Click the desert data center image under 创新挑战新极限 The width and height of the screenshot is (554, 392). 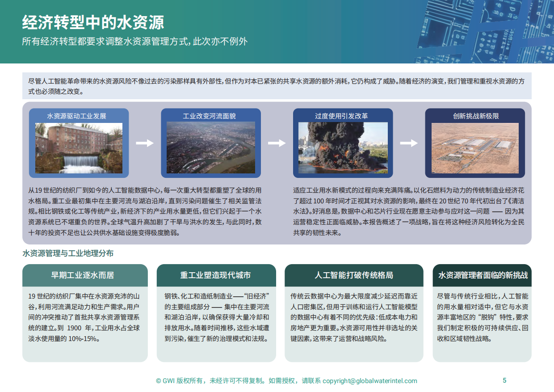(x=474, y=148)
